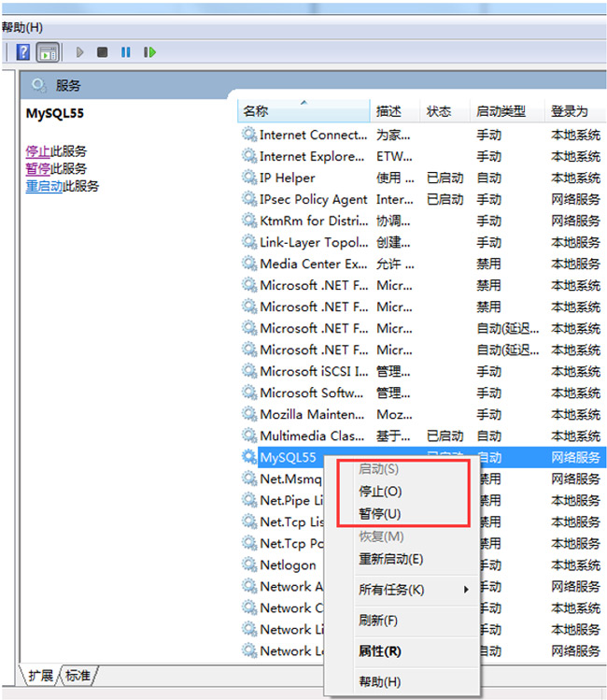
Task: Select the KtmRm for Distri... service row
Action: [422, 220]
